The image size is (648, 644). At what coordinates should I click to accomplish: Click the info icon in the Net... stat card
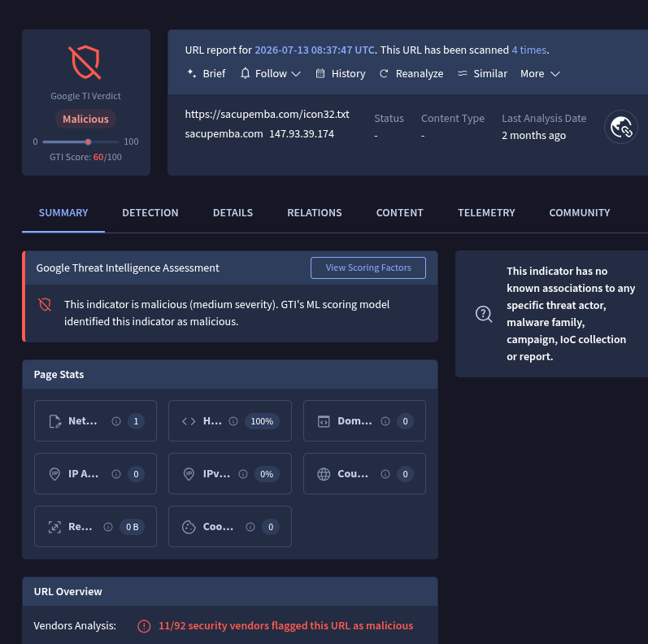pyautogui.click(x=116, y=421)
